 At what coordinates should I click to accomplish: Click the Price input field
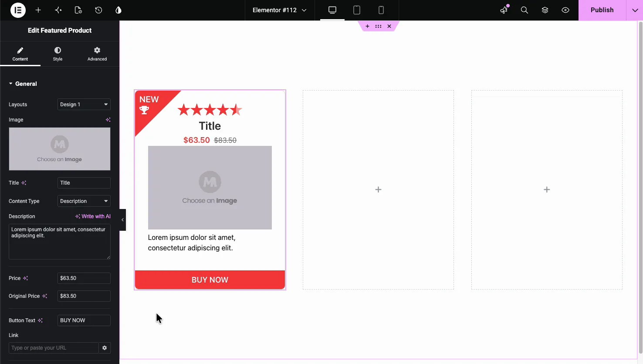[84, 278]
